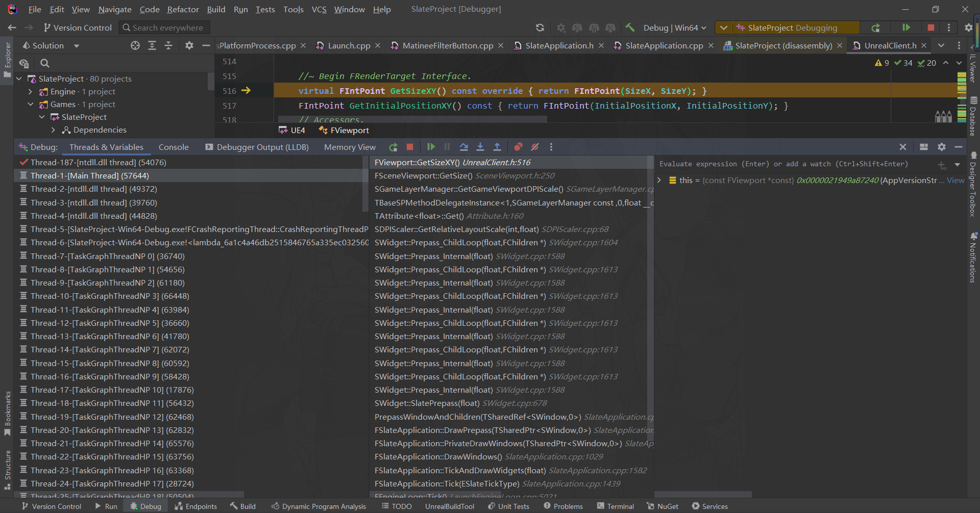Collapse the Games project folder

(30, 105)
